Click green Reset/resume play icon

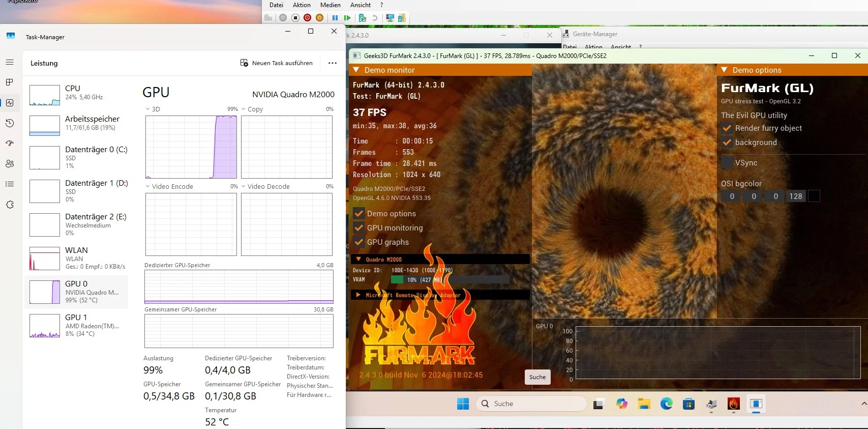(x=347, y=18)
